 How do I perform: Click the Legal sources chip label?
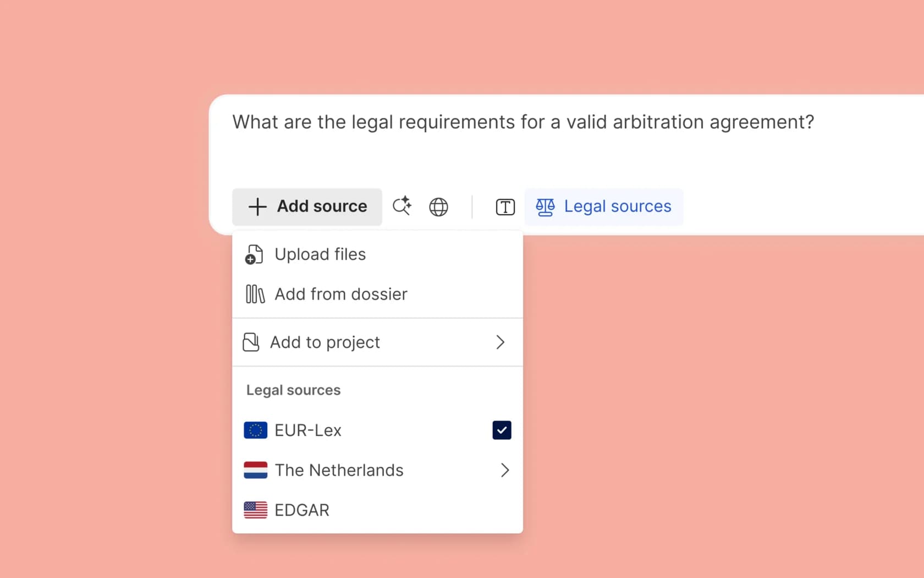click(617, 206)
